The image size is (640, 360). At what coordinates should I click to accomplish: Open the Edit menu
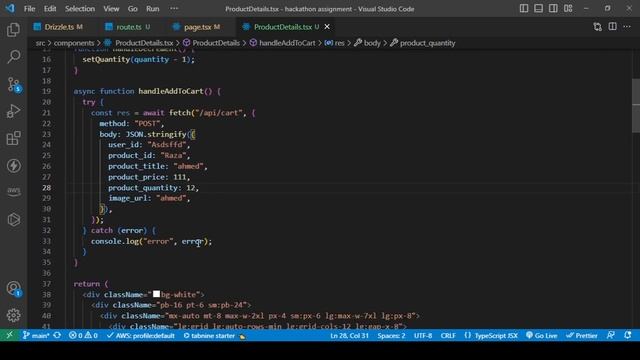tap(50, 9)
